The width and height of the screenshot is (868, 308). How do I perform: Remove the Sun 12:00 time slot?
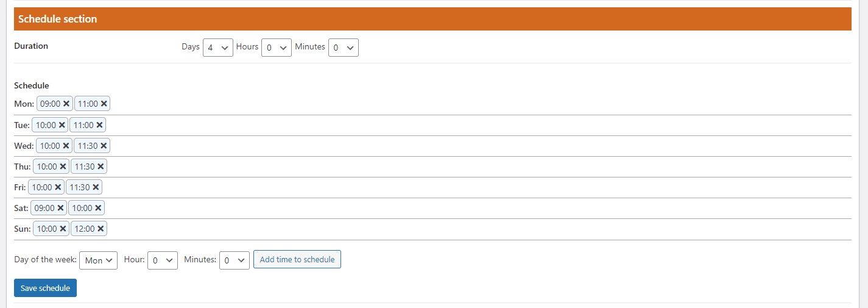click(x=101, y=229)
